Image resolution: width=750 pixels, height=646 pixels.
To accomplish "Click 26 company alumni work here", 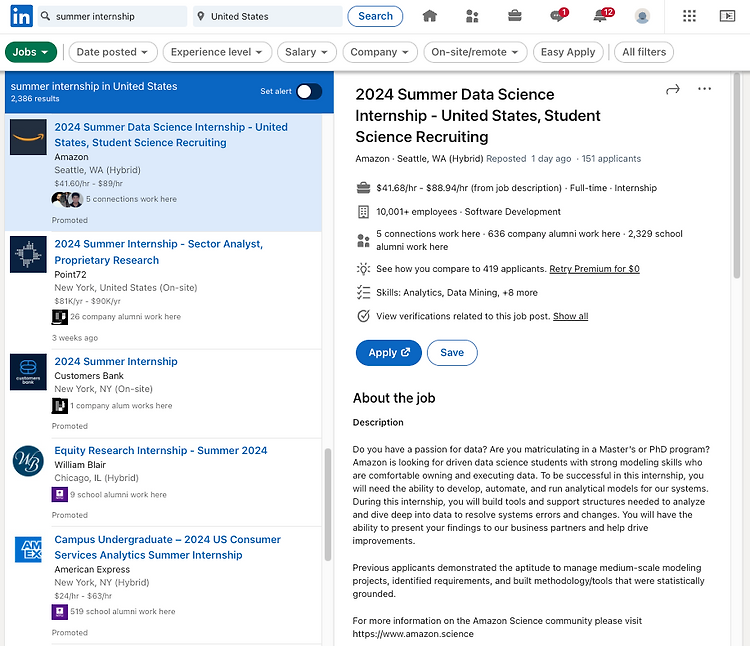I will click(125, 317).
